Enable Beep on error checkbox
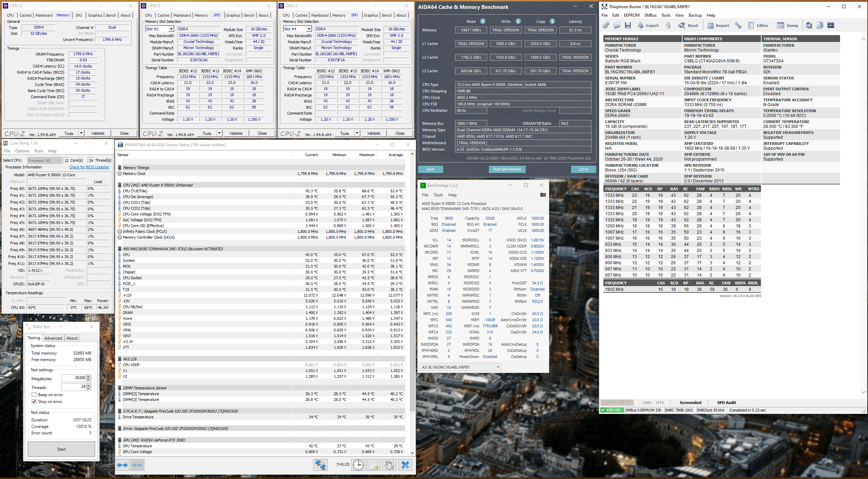This screenshot has width=868, height=479. point(34,395)
